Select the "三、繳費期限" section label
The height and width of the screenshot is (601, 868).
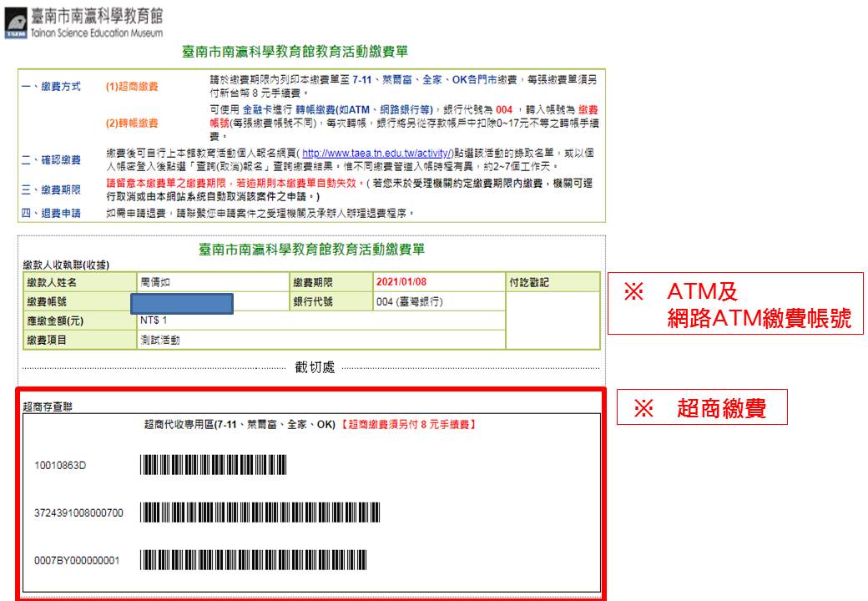coord(51,189)
